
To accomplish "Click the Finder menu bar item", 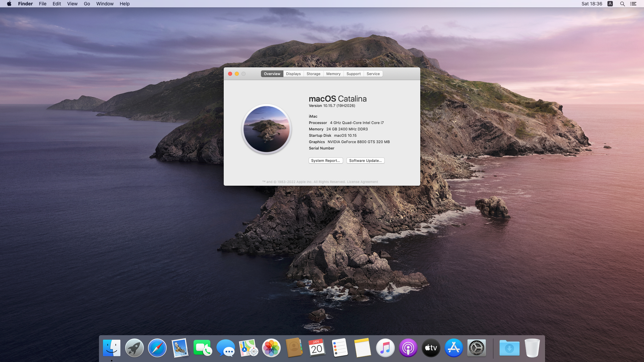I will tap(25, 4).
